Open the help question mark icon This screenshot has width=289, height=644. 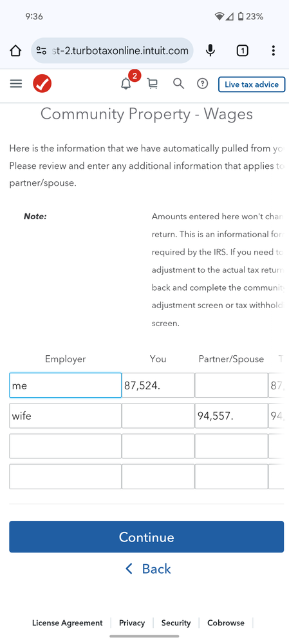coord(203,84)
